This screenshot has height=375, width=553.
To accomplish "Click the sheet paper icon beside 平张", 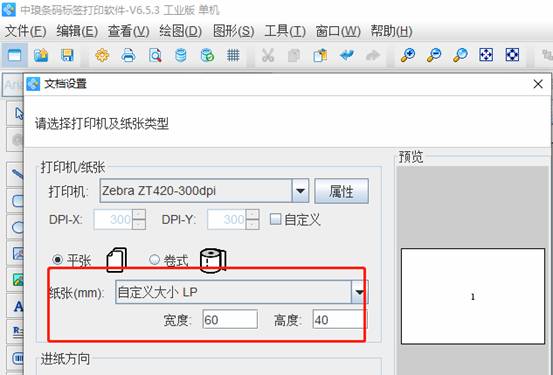I will pos(117,260).
